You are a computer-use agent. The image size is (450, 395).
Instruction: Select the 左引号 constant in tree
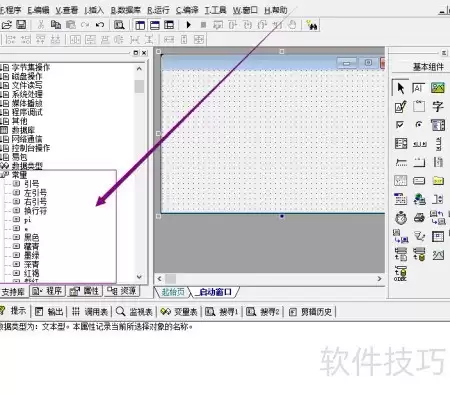tap(35, 193)
